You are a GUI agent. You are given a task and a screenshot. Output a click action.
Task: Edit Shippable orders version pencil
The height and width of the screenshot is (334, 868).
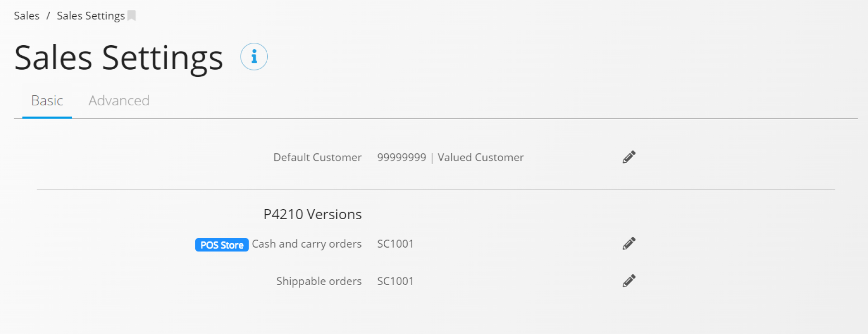(x=629, y=281)
